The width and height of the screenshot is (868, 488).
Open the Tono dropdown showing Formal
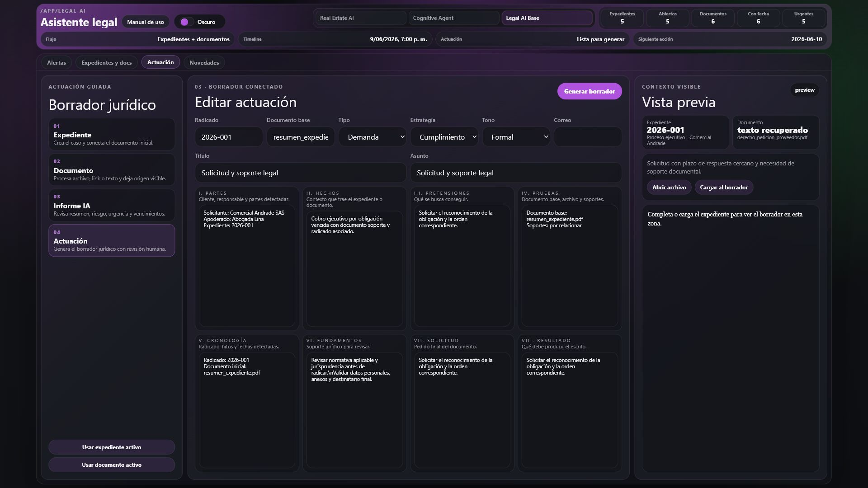point(516,136)
